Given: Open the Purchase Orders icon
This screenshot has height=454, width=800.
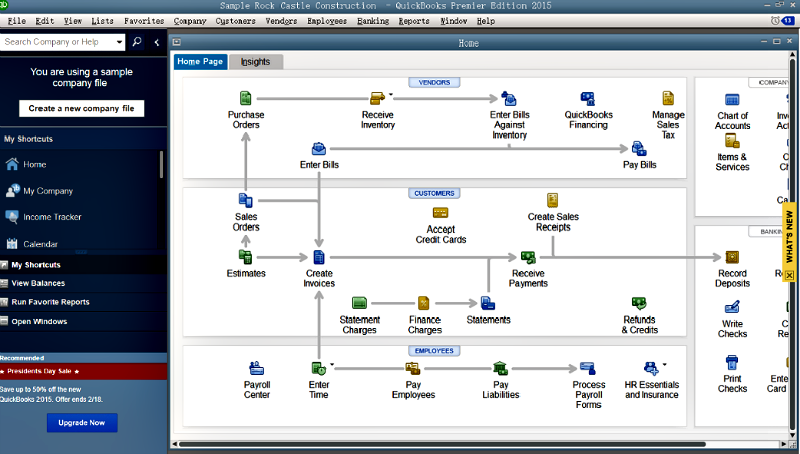Looking at the screenshot, I should coord(246,98).
